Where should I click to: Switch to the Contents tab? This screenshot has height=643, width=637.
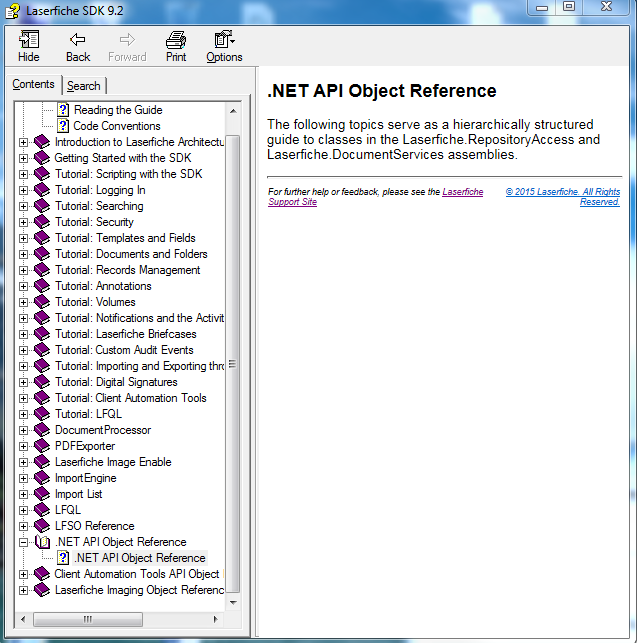[x=33, y=84]
